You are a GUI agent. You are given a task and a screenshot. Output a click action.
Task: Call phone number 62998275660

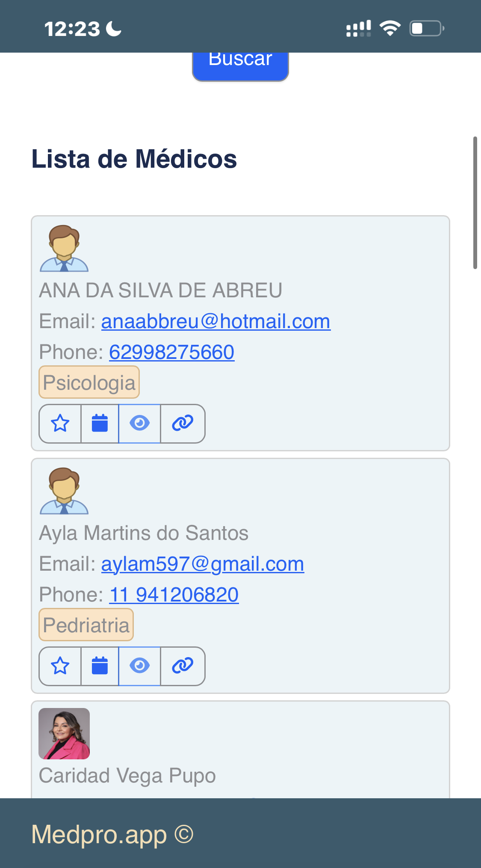[171, 352]
